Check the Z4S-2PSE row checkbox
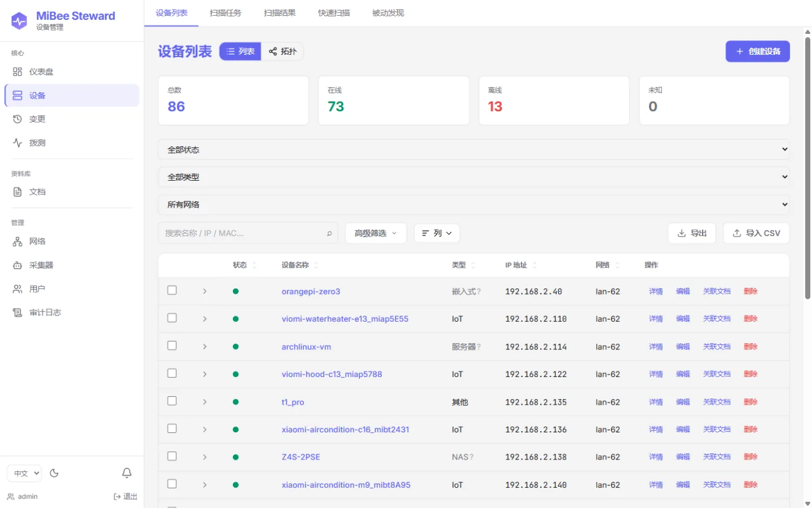Viewport: 812px width, 508px height. coord(172,456)
